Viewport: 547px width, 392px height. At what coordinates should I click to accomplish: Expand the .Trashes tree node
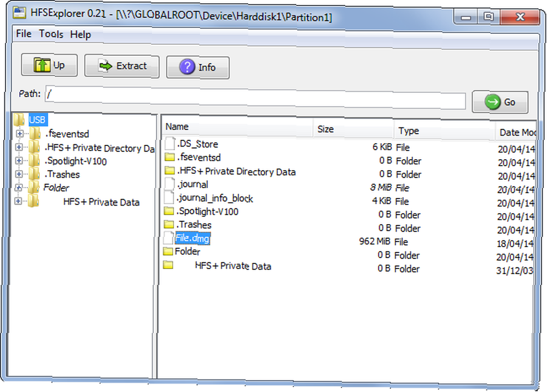pos(19,174)
